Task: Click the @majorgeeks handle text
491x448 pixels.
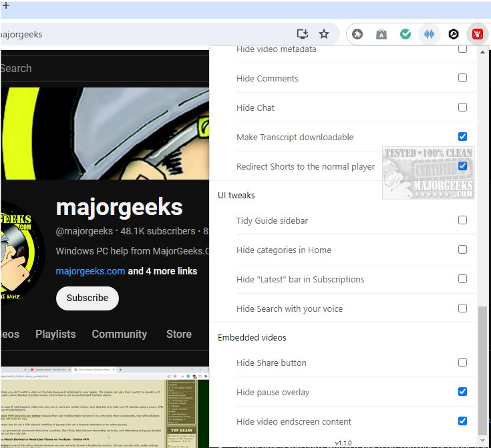Action: [84, 231]
